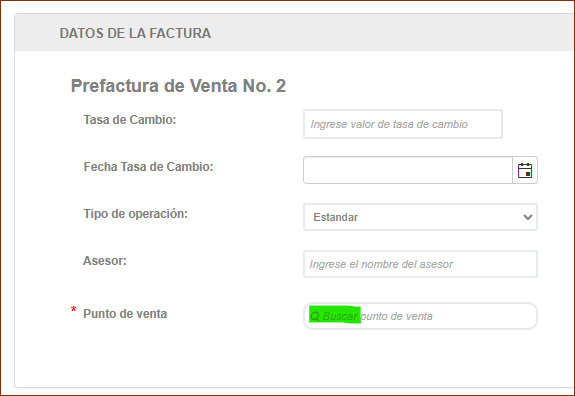
Task: Select the DATOS DE LA FACTURA section title
Action: (135, 33)
